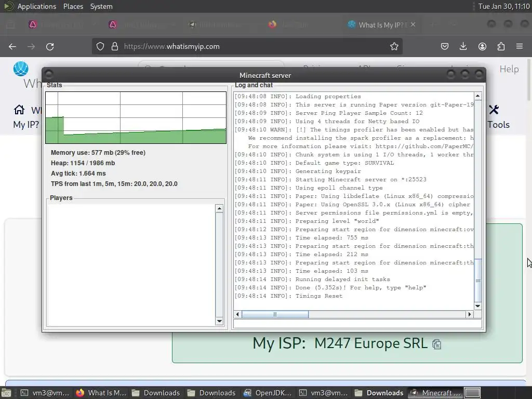Show site tracking protection shield

100,46
